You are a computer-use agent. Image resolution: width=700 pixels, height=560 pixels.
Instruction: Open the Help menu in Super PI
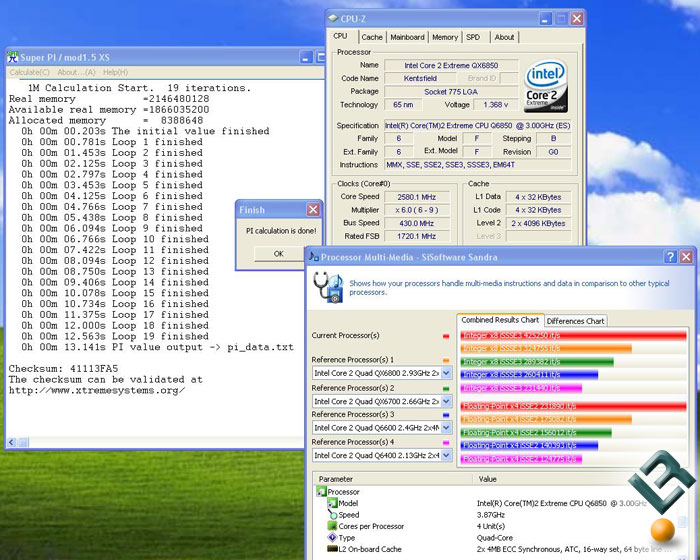coord(115,72)
